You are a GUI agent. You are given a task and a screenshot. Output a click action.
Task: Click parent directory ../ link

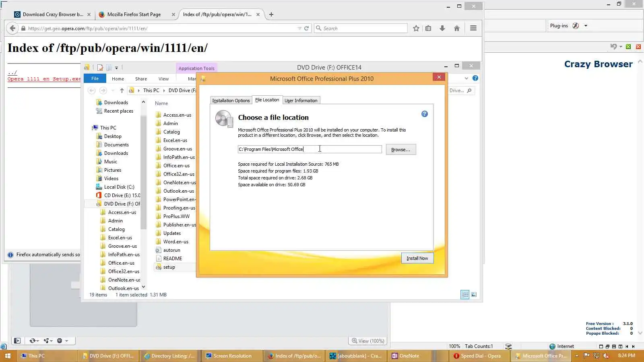tap(12, 73)
